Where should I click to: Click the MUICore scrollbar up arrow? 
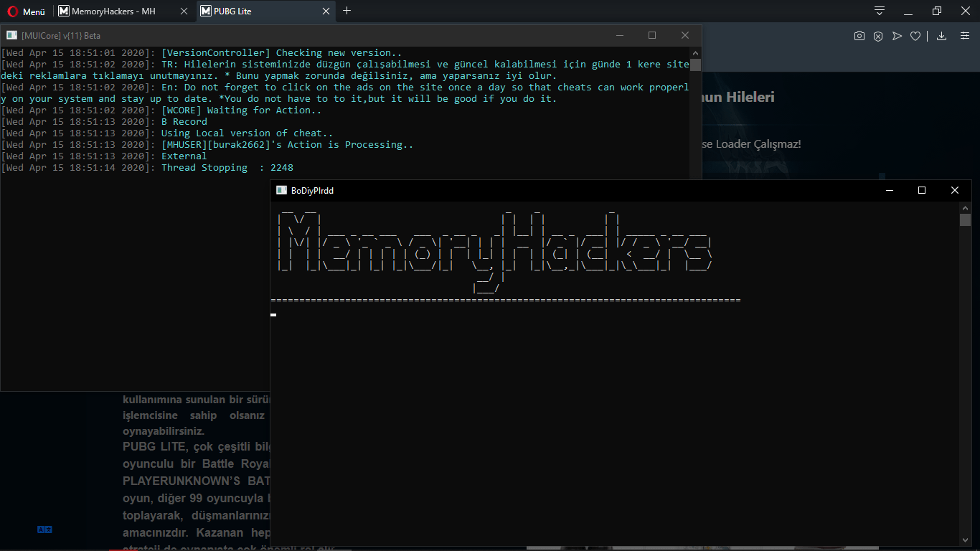point(695,52)
